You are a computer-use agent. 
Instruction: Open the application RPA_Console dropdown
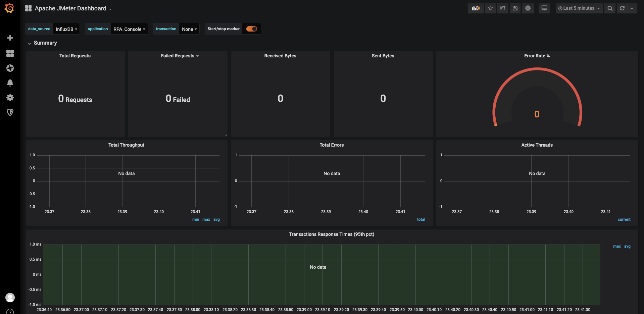tap(129, 29)
